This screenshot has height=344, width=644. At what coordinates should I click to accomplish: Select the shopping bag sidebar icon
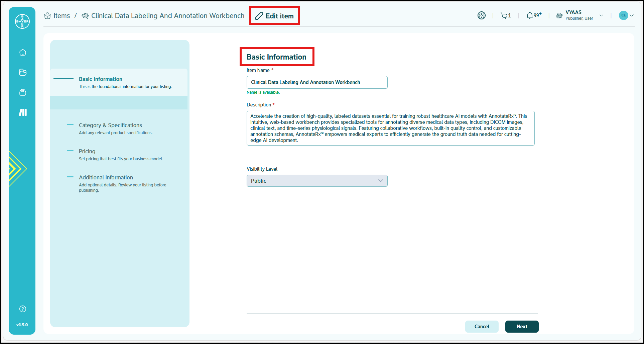pyautogui.click(x=22, y=92)
